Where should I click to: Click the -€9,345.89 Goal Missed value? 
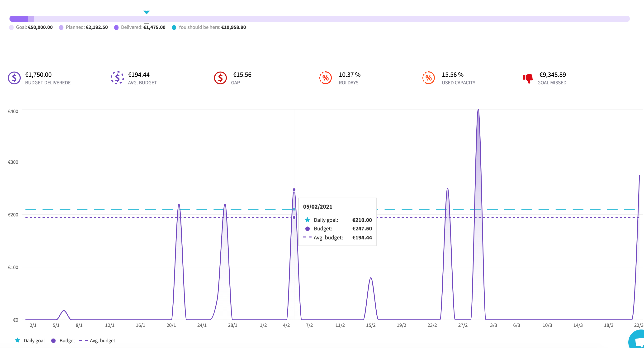pyautogui.click(x=551, y=75)
